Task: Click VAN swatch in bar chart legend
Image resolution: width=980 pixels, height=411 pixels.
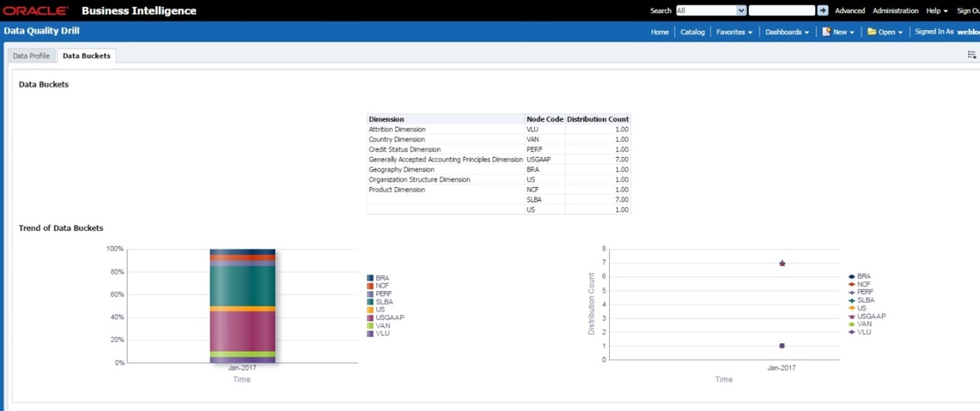Action: tap(370, 325)
